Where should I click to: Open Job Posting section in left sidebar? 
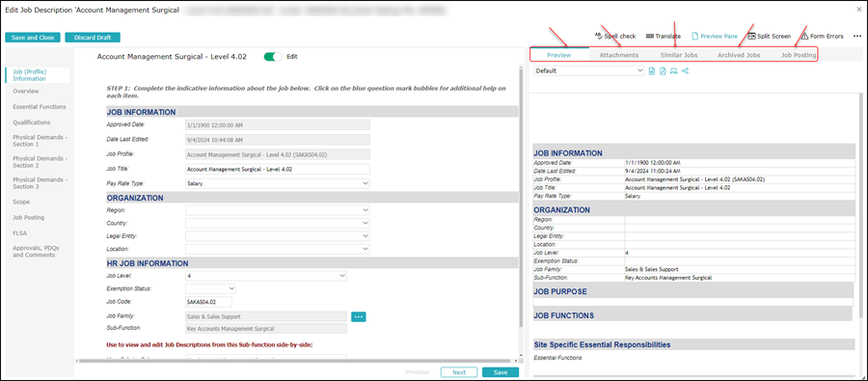click(28, 218)
